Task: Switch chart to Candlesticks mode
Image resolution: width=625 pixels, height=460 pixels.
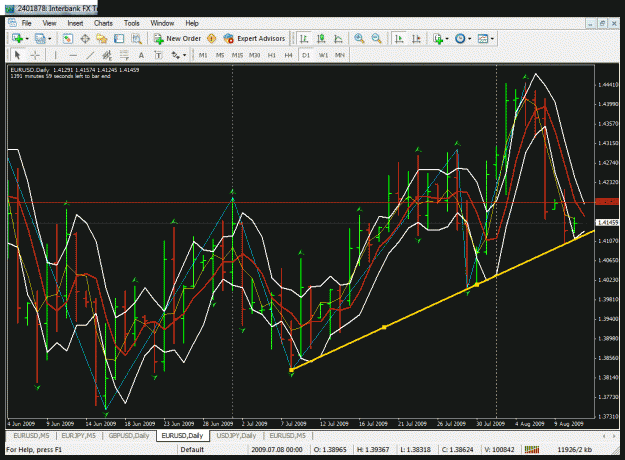Action: (321, 39)
